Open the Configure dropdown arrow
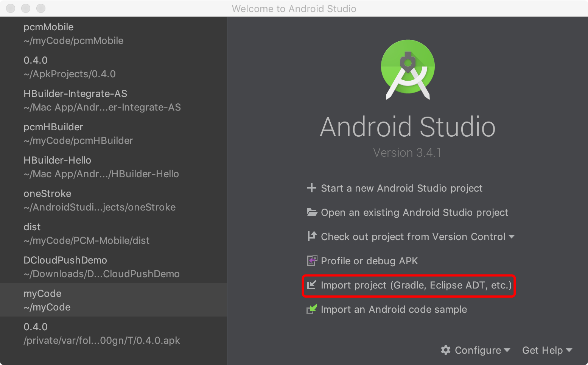This screenshot has width=588, height=365. pyautogui.click(x=507, y=350)
